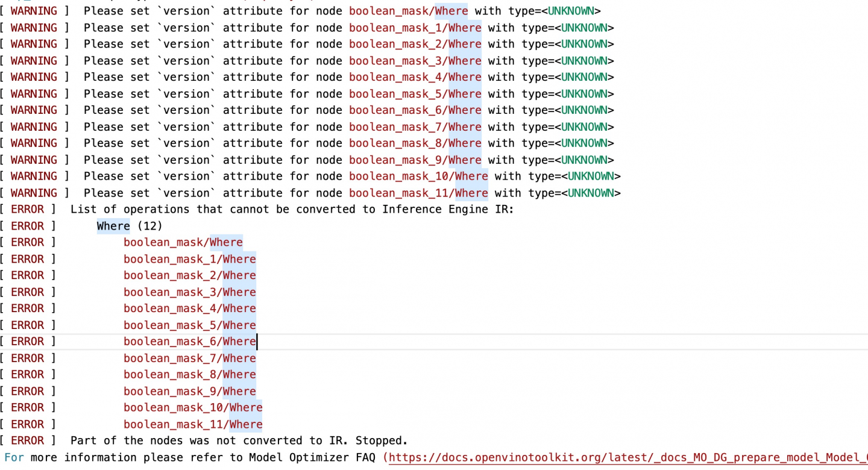The width and height of the screenshot is (868, 470).
Task: Click WARNING label on boolean_mask_3 line
Action: 34,61
